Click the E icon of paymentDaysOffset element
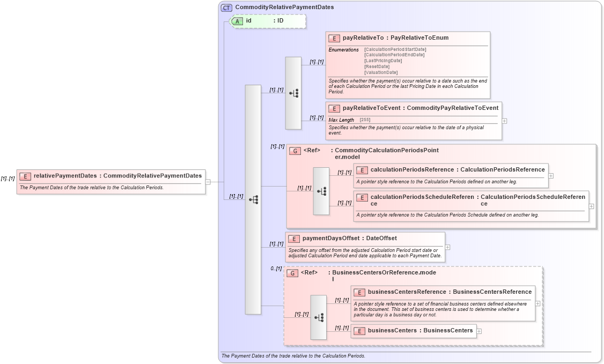This screenshot has width=604, height=364. pyautogui.click(x=294, y=239)
